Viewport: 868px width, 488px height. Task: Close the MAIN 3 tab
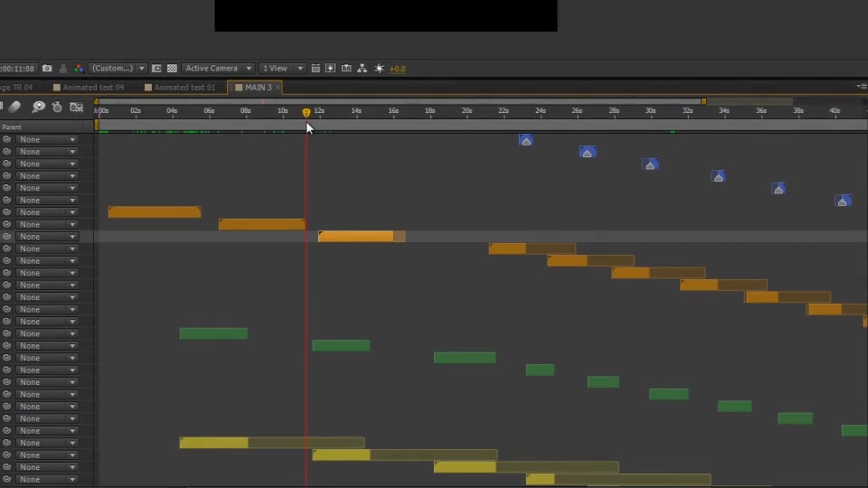(x=278, y=88)
